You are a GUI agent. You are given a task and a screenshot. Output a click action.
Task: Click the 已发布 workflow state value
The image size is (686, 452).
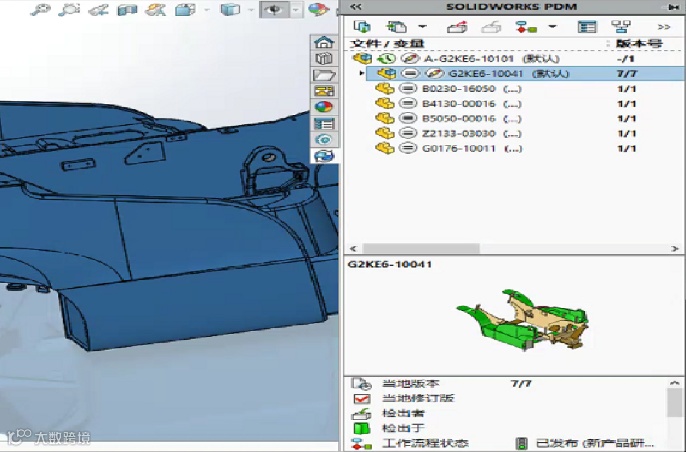coord(595,443)
